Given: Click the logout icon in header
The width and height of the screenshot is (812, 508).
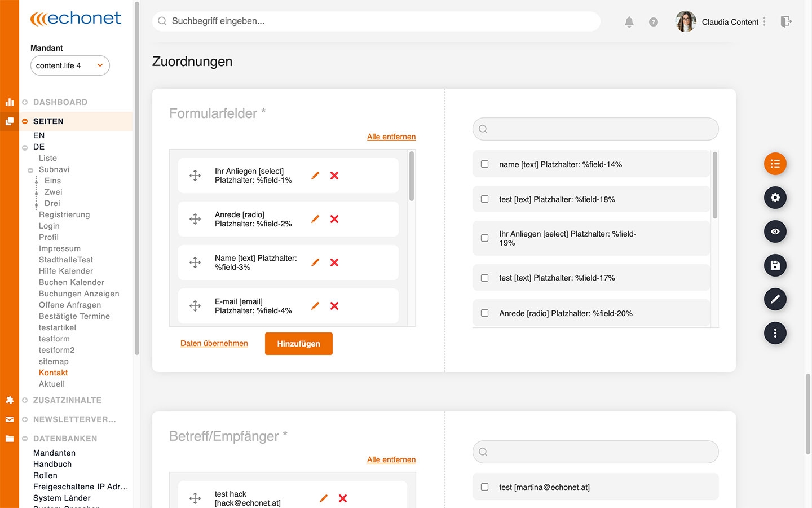Looking at the screenshot, I should (x=786, y=21).
